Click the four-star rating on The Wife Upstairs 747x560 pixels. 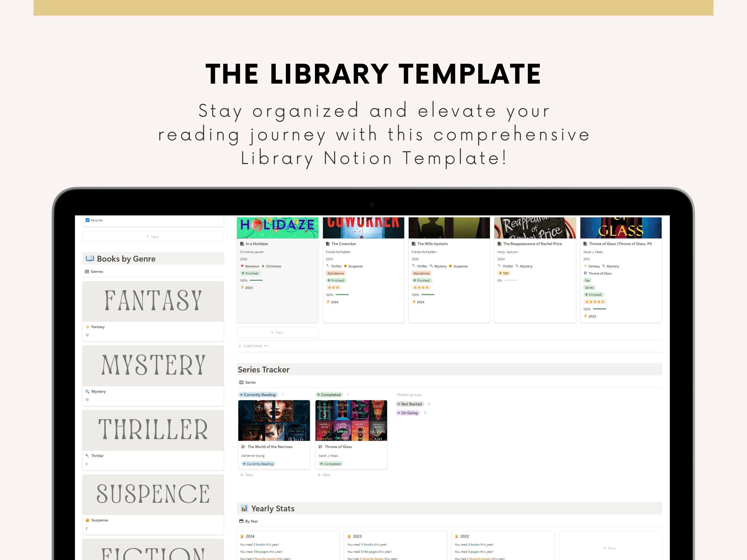(422, 288)
